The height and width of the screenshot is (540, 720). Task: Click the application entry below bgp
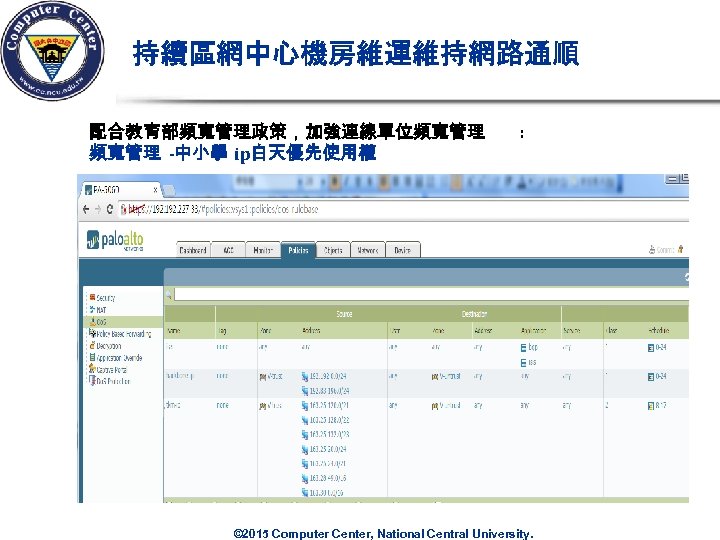[529, 363]
